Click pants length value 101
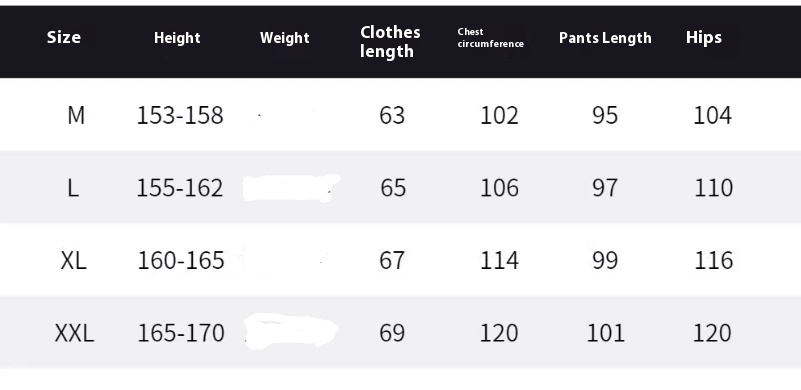 605,333
